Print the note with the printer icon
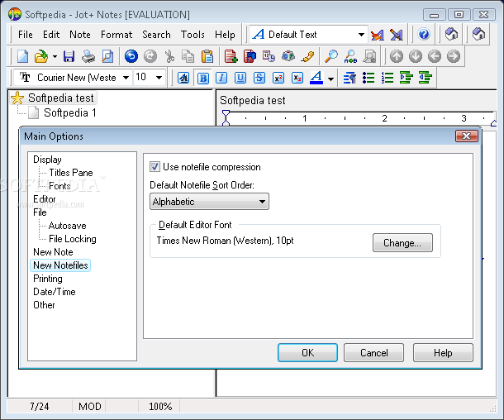 coord(88,56)
